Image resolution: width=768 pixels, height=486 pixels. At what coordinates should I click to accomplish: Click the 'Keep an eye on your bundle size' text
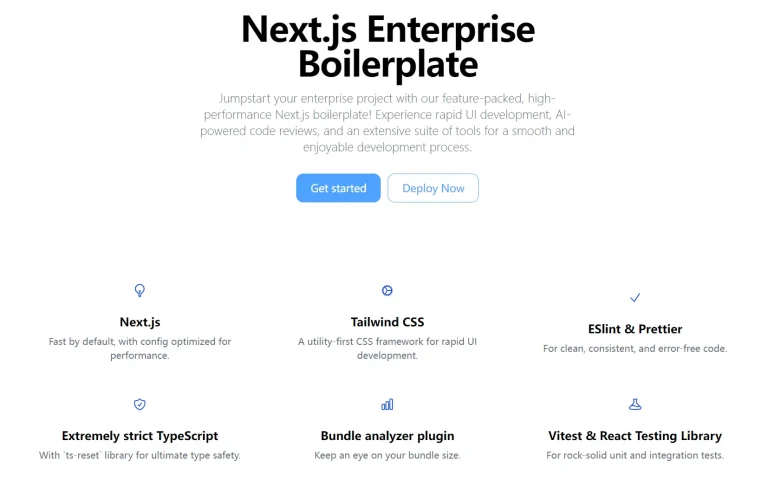tap(387, 456)
